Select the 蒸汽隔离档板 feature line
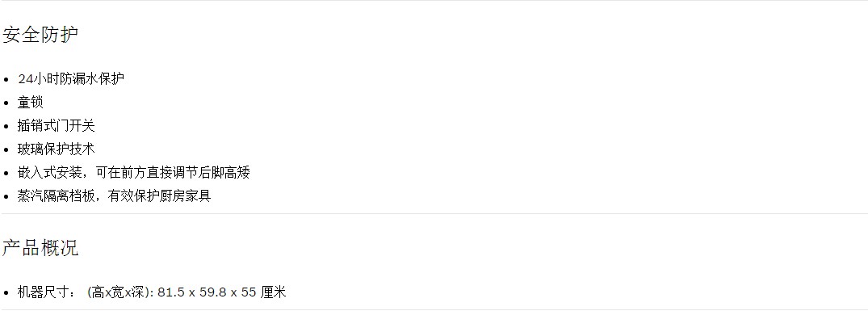Screen dimensions: 868x311 [114, 196]
